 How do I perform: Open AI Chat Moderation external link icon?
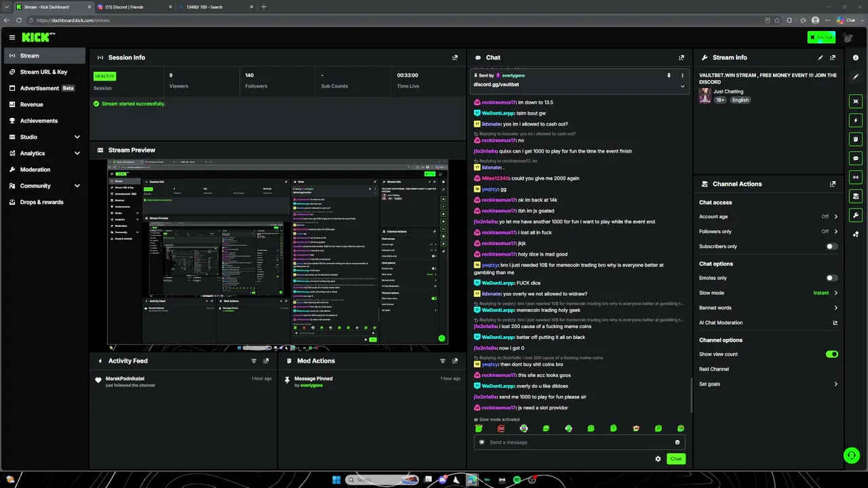coord(835,323)
